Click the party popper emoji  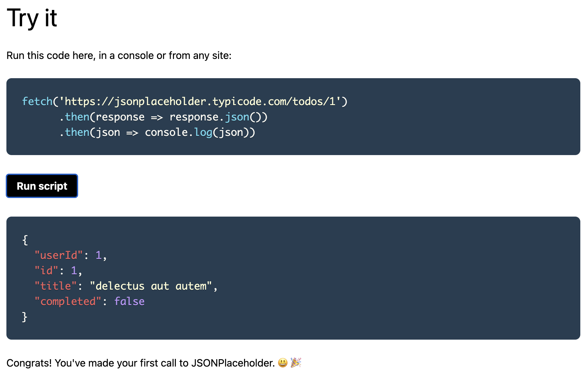point(296,363)
